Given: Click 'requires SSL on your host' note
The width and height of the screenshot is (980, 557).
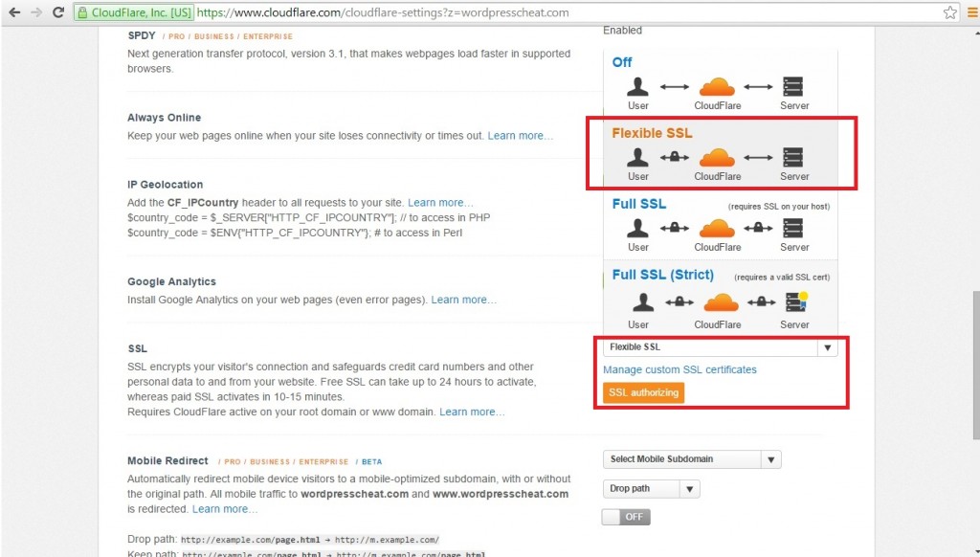Looking at the screenshot, I should tap(779, 207).
